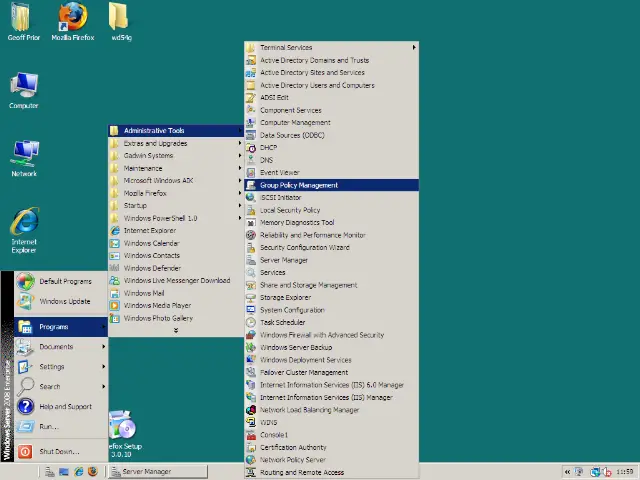640x480 pixels.
Task: Open Windows Live Messenger Download
Action: pyautogui.click(x=176, y=280)
